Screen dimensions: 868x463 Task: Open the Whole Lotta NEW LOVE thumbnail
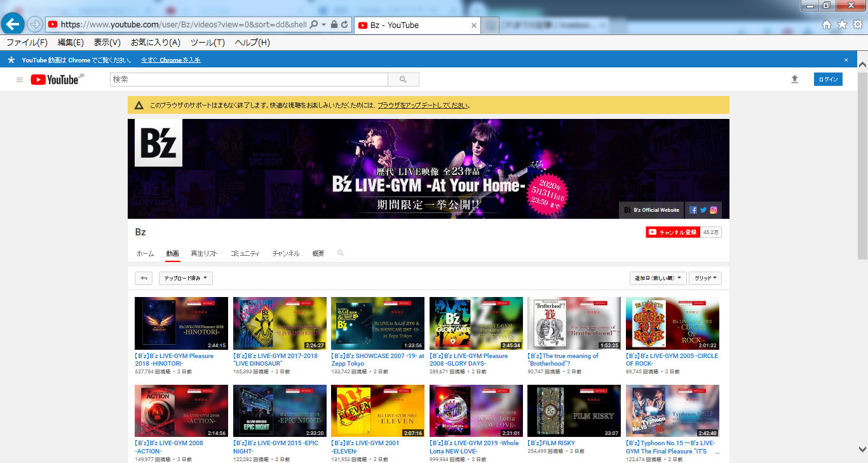(x=476, y=411)
